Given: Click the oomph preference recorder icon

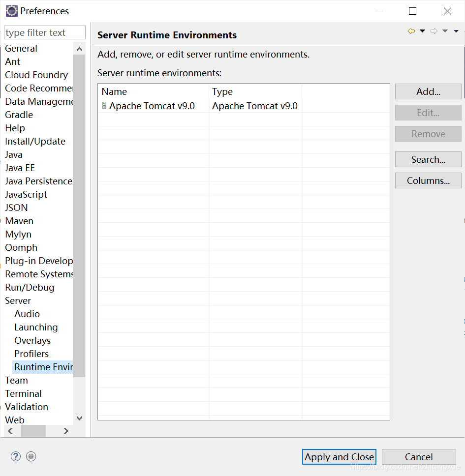Looking at the screenshot, I should [x=31, y=456].
